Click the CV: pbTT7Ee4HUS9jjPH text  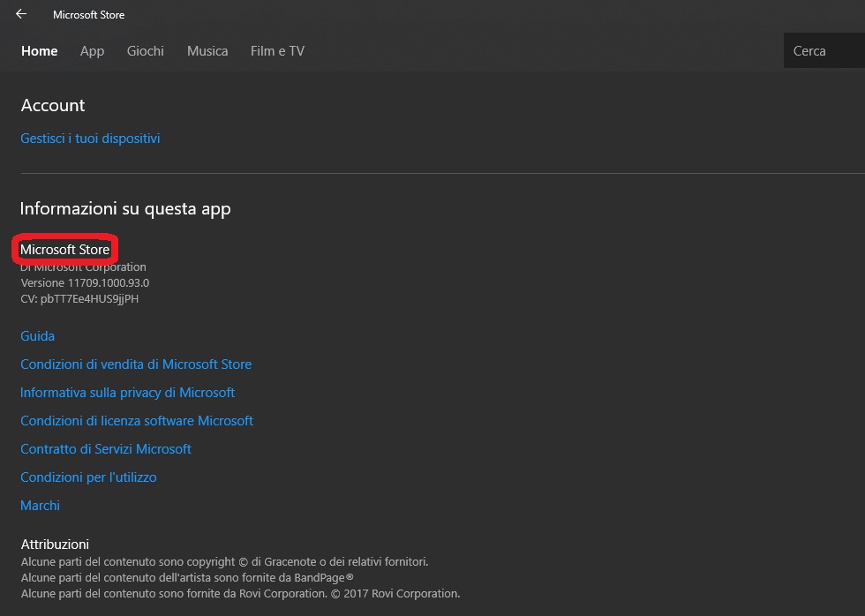(80, 299)
